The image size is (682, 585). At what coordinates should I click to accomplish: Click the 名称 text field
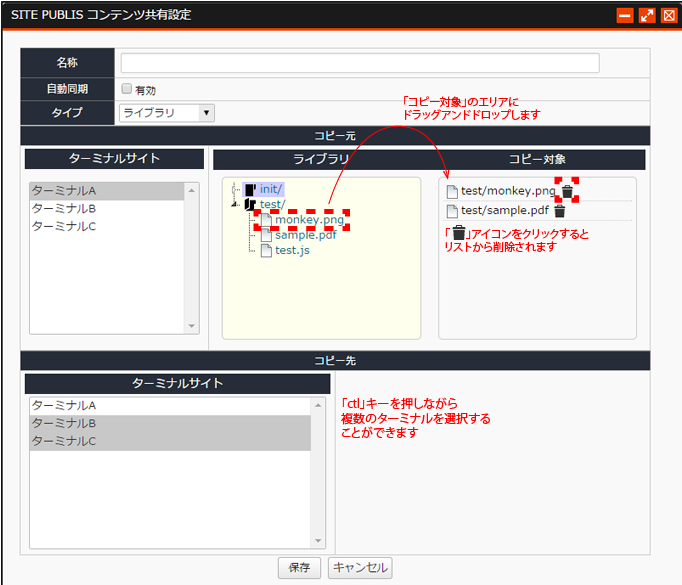pos(360,63)
